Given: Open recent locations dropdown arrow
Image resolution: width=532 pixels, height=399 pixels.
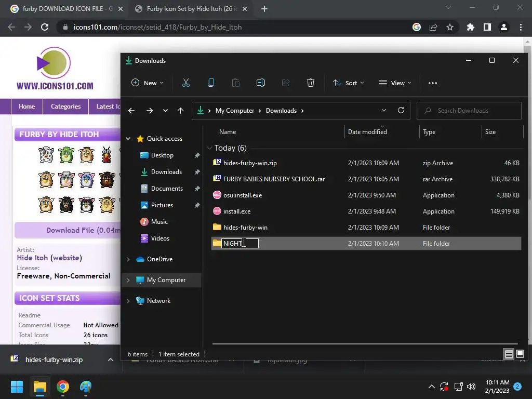Looking at the screenshot, I should pyautogui.click(x=165, y=111).
